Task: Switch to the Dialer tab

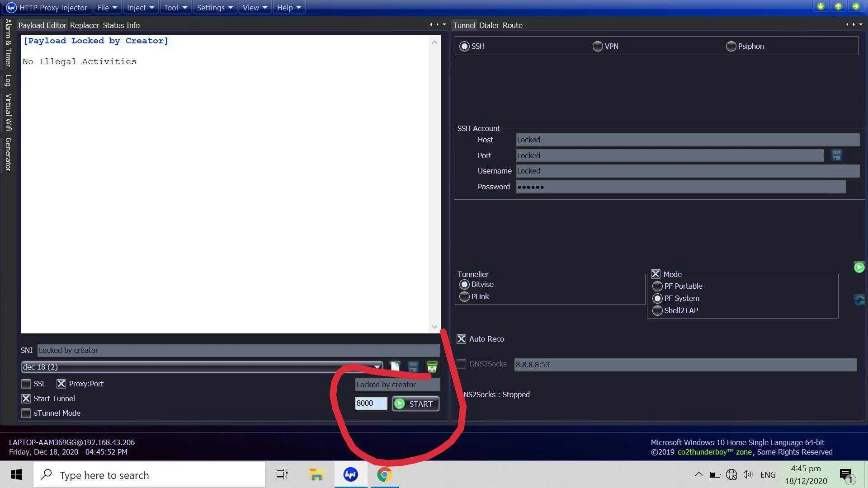Action: click(x=489, y=25)
